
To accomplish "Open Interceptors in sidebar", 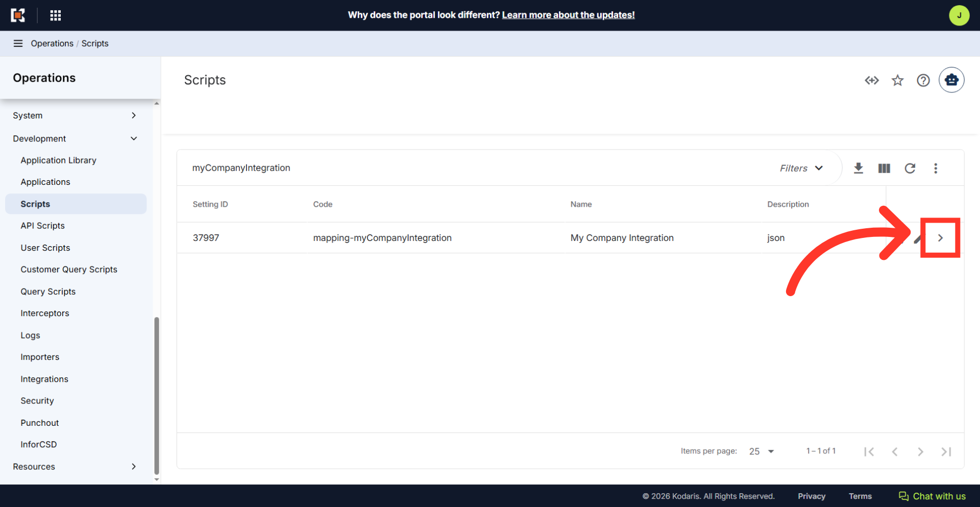I will (45, 313).
